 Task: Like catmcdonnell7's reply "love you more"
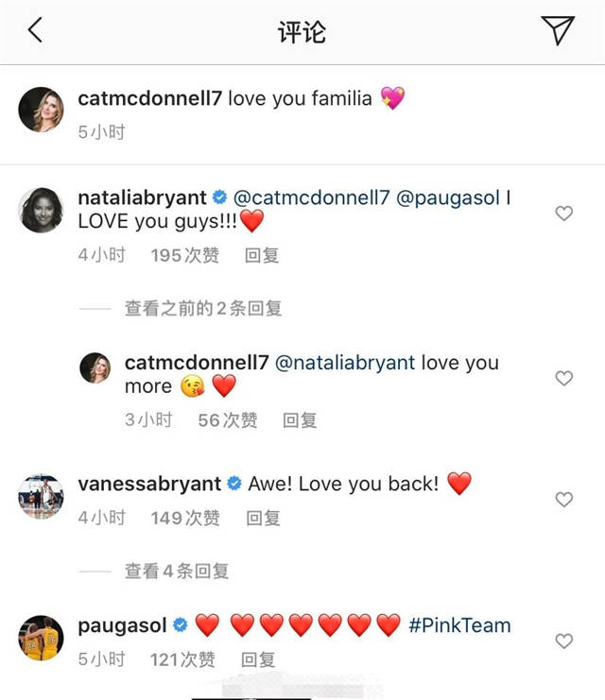click(563, 378)
